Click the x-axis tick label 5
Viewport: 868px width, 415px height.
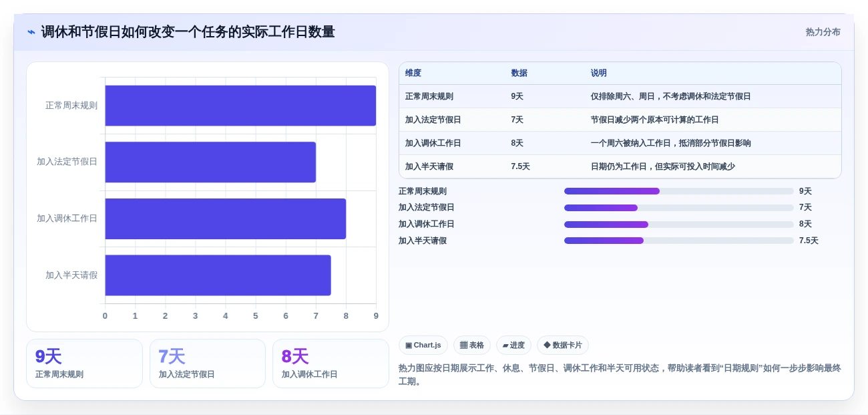coord(256,315)
